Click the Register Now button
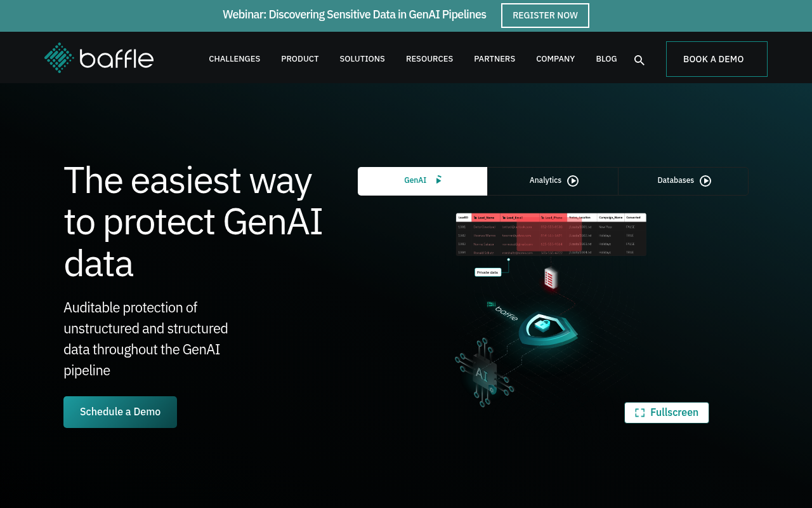Image resolution: width=812 pixels, height=508 pixels. pos(545,15)
